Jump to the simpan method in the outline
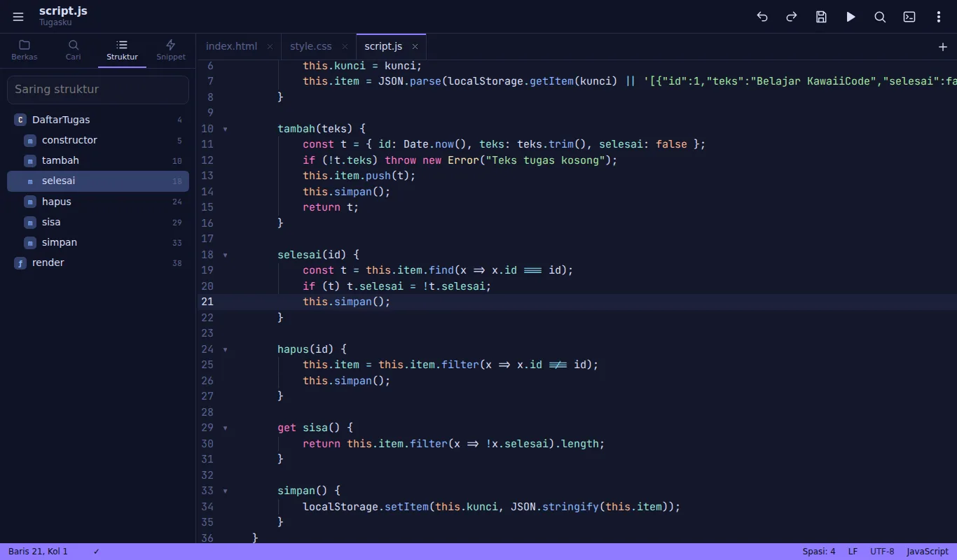 coord(98,242)
